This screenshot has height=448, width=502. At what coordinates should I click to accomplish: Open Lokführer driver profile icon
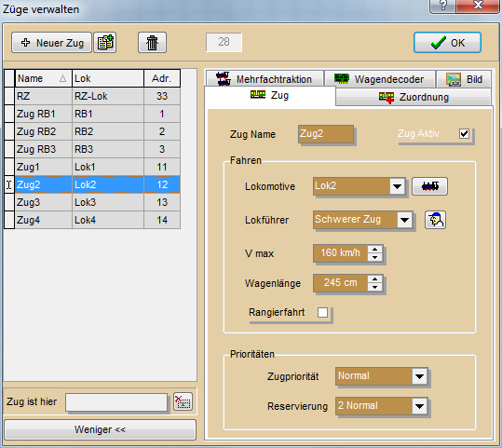(436, 220)
